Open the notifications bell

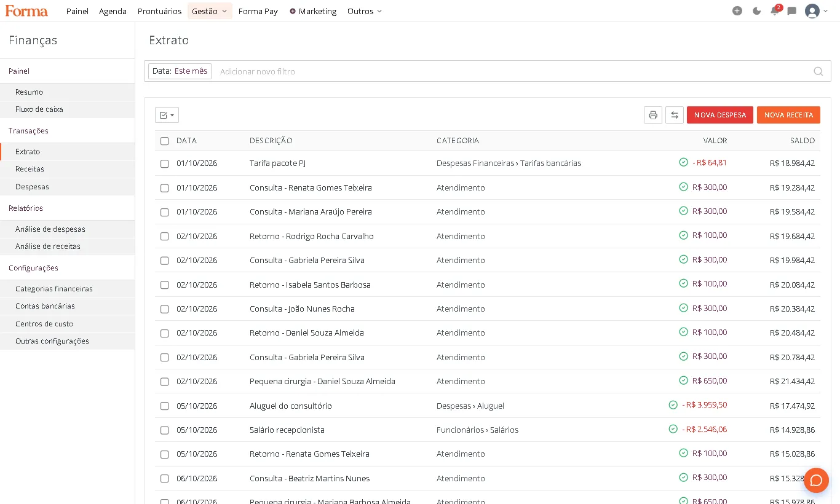775,11
